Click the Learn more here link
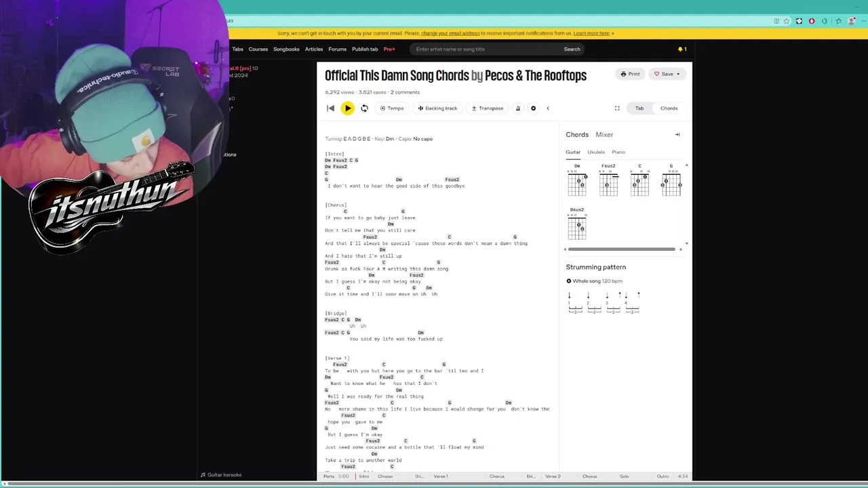 pyautogui.click(x=591, y=33)
